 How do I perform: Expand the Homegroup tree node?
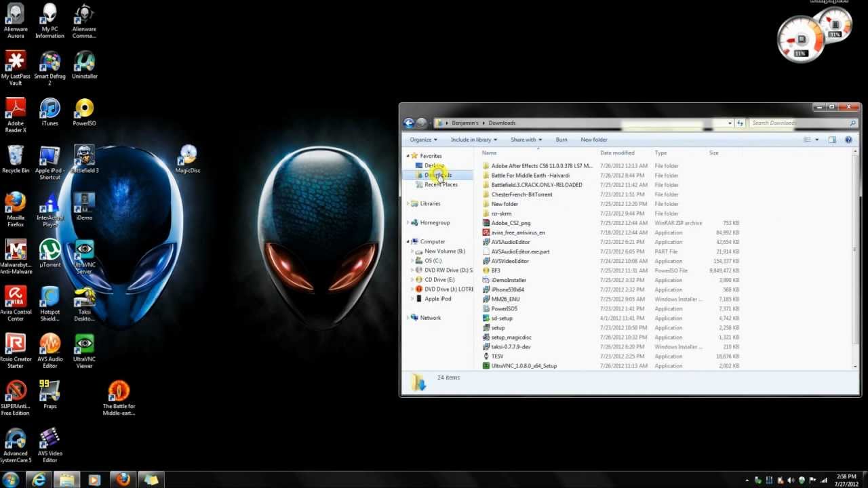tap(408, 222)
